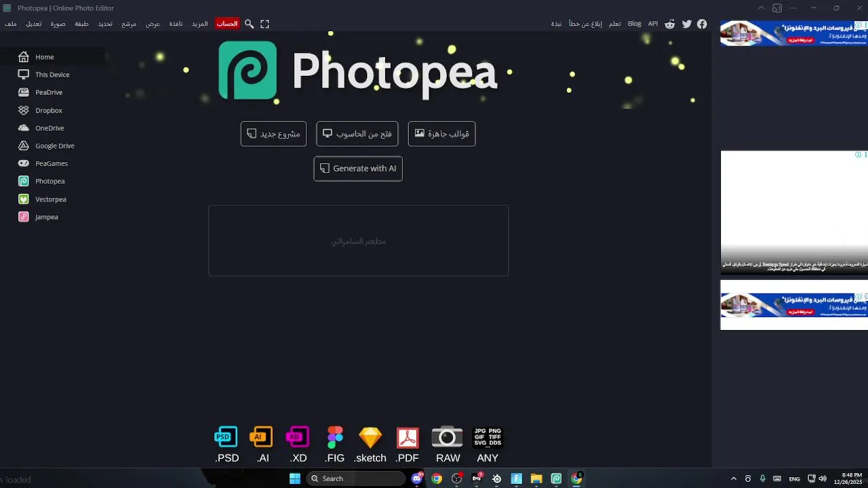Image resolution: width=868 pixels, height=488 pixels.
Task: Click قوالب جاهزة templates button
Action: 441,134
